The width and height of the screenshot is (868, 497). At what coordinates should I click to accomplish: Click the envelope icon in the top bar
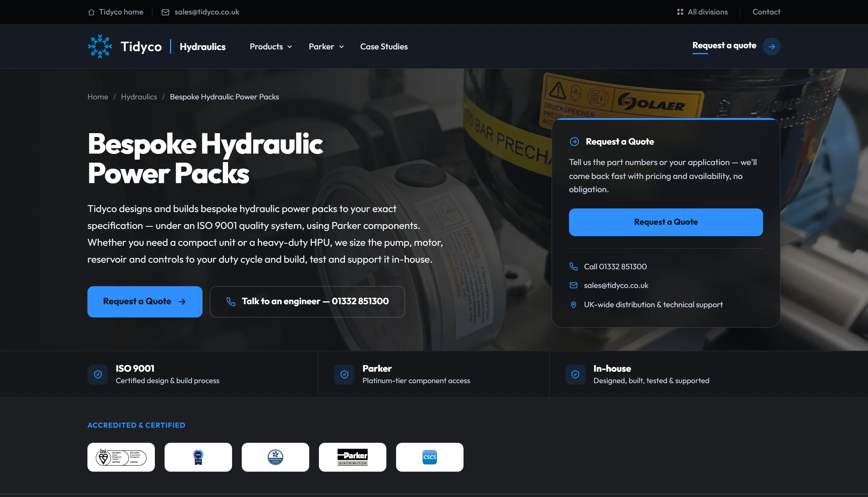pos(165,12)
